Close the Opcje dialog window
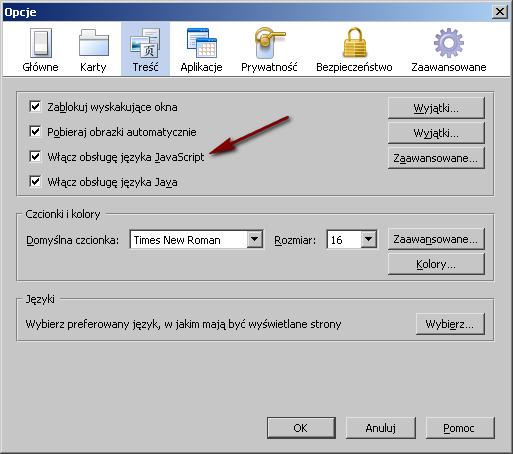This screenshot has height=454, width=513. pos(500,12)
